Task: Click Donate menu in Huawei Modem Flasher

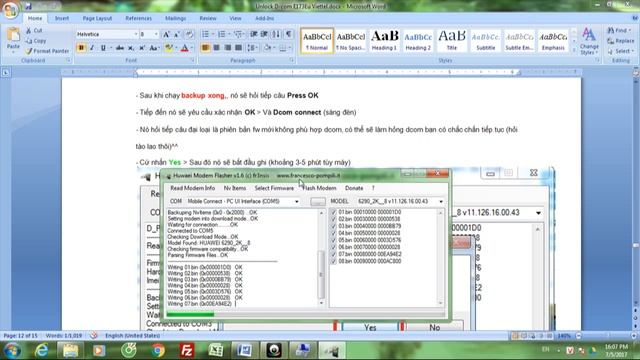Action: point(354,188)
